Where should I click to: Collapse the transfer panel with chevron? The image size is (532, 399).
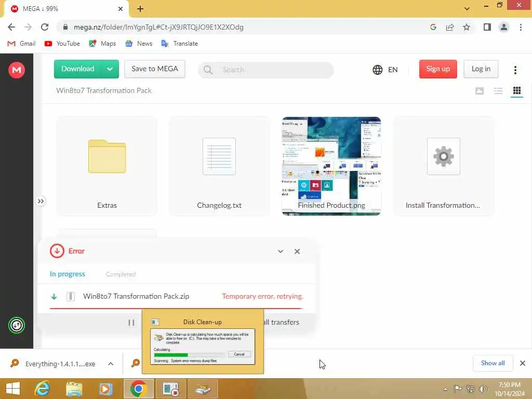pos(280,251)
